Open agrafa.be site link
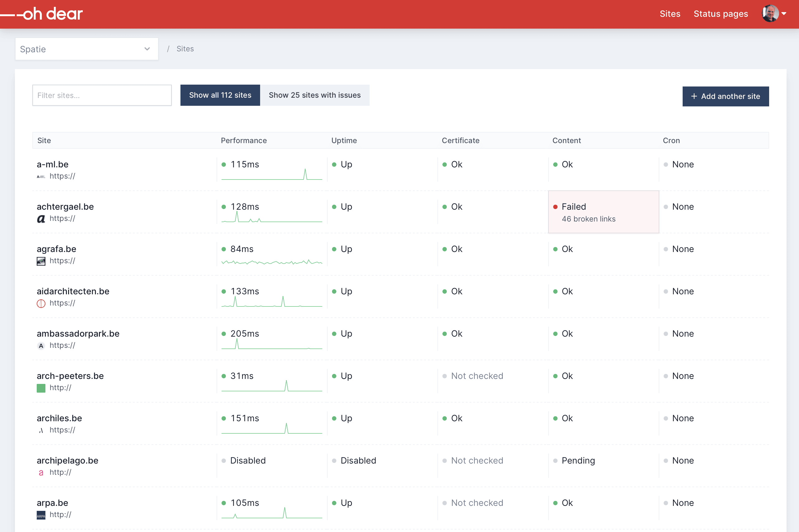Viewport: 799px width, 532px height. point(56,249)
